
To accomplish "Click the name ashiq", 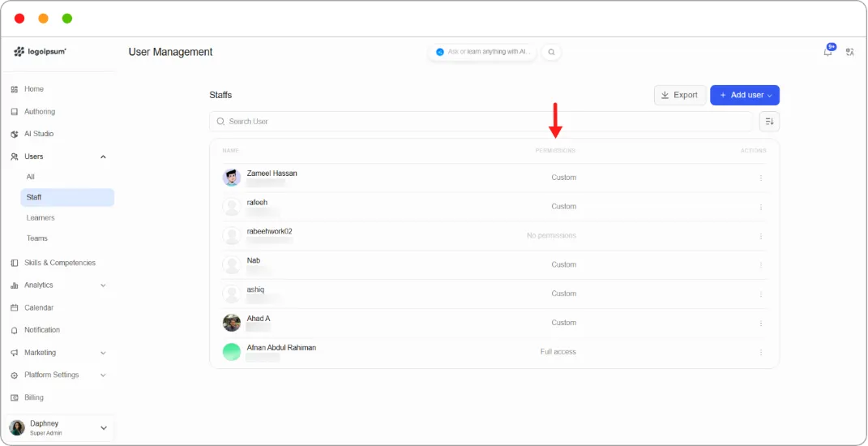I will tap(255, 289).
